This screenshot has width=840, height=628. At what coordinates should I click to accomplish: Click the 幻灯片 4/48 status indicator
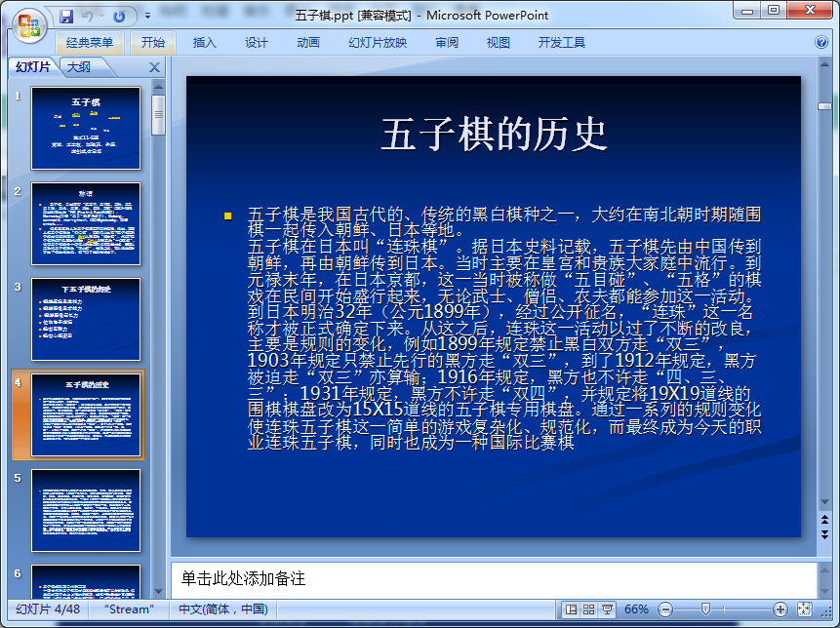pos(48,609)
